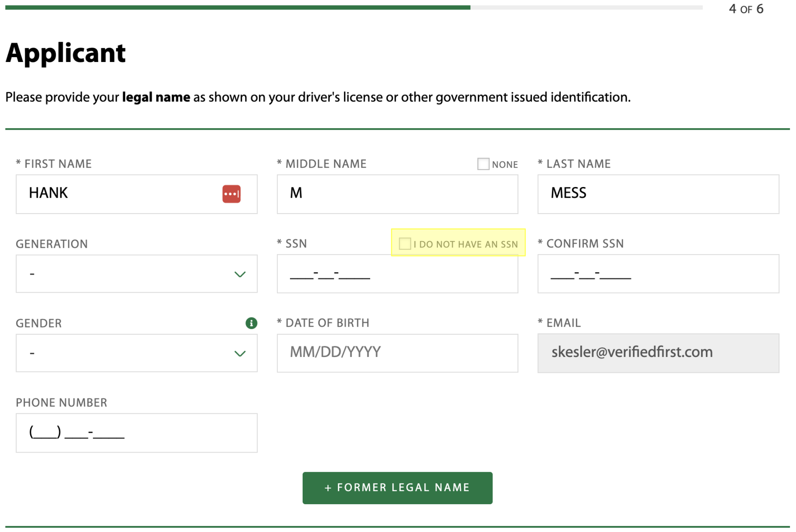Expand the Gender dropdown

coord(137,353)
